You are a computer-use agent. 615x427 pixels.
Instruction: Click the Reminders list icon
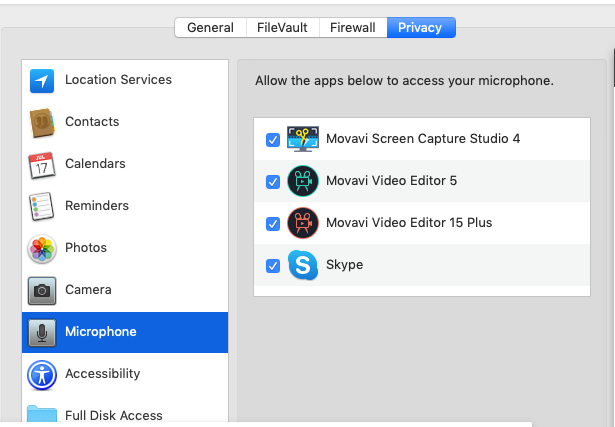(x=42, y=206)
